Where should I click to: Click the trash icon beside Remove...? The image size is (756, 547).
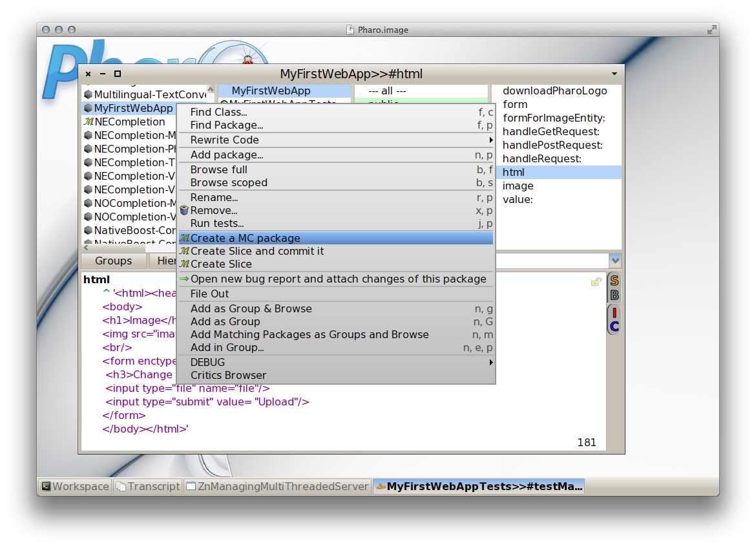(184, 210)
